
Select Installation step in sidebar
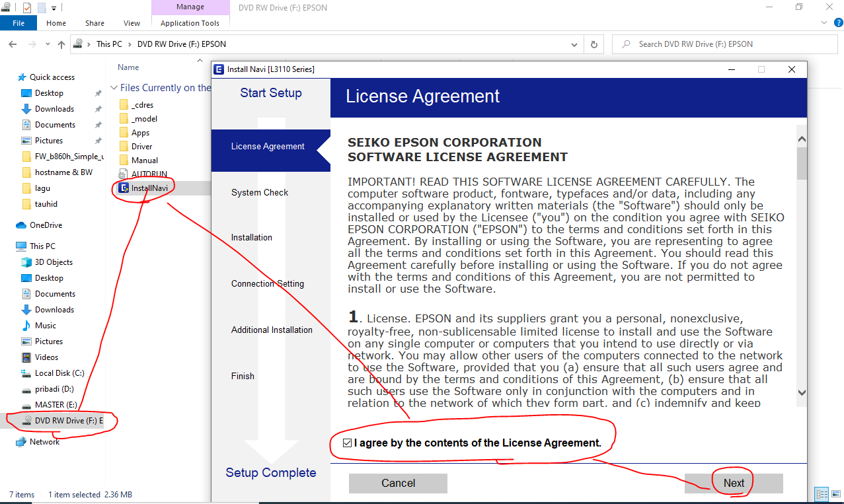(252, 238)
